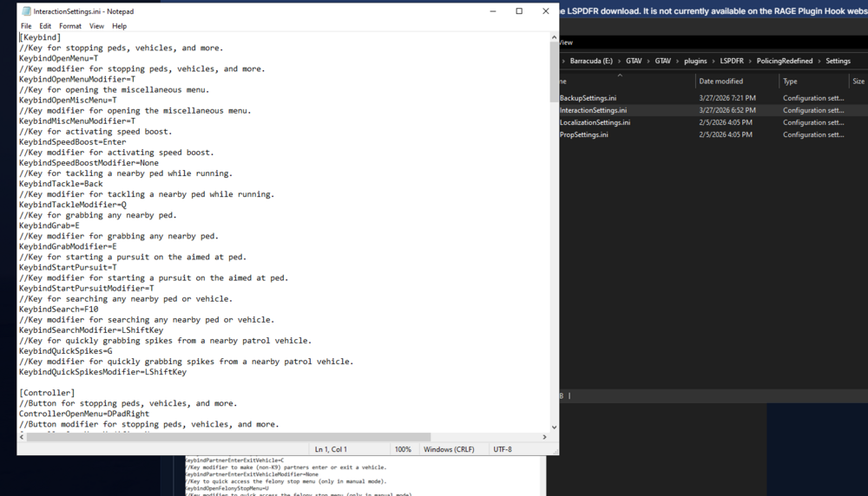868x496 pixels.
Task: Select LocalizationSettings.ini in File Explorer
Action: [x=595, y=122]
